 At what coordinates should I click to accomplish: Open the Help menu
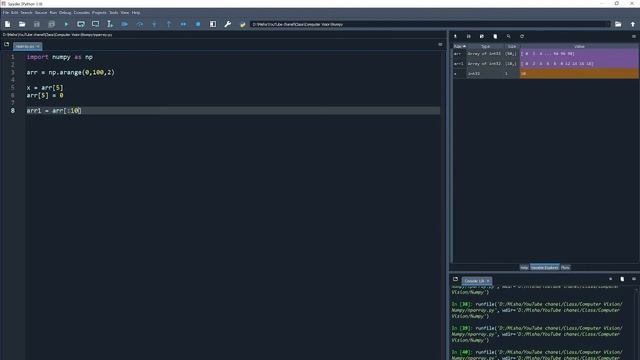[136, 13]
